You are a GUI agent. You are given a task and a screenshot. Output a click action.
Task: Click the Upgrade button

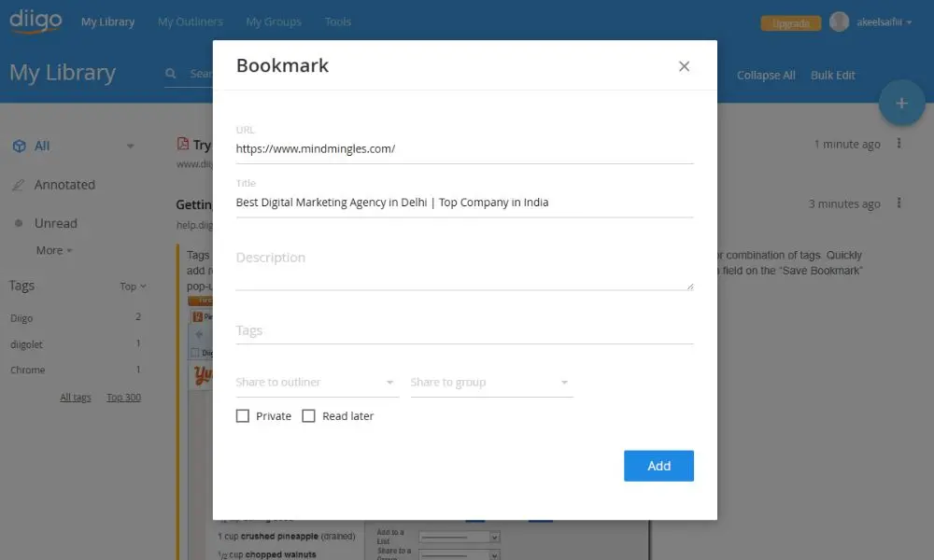click(x=790, y=23)
